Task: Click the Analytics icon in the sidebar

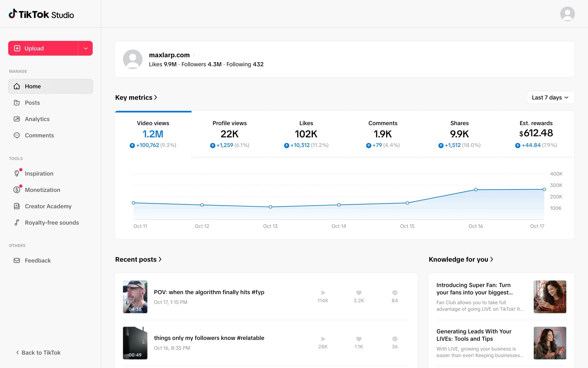Action: pyautogui.click(x=17, y=119)
